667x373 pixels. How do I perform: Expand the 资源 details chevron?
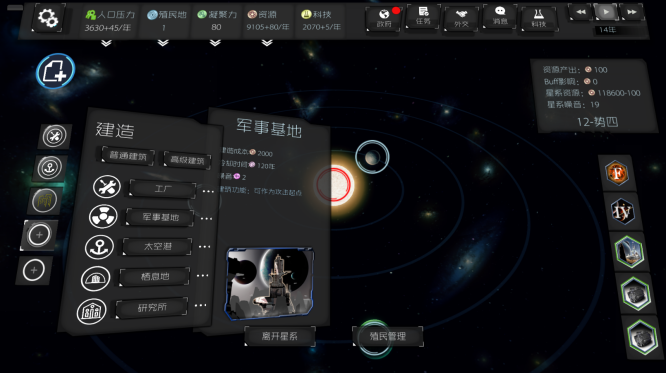(x=267, y=43)
